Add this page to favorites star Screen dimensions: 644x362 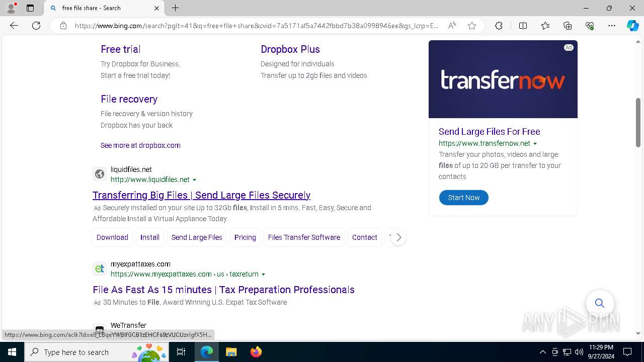[472, 26]
